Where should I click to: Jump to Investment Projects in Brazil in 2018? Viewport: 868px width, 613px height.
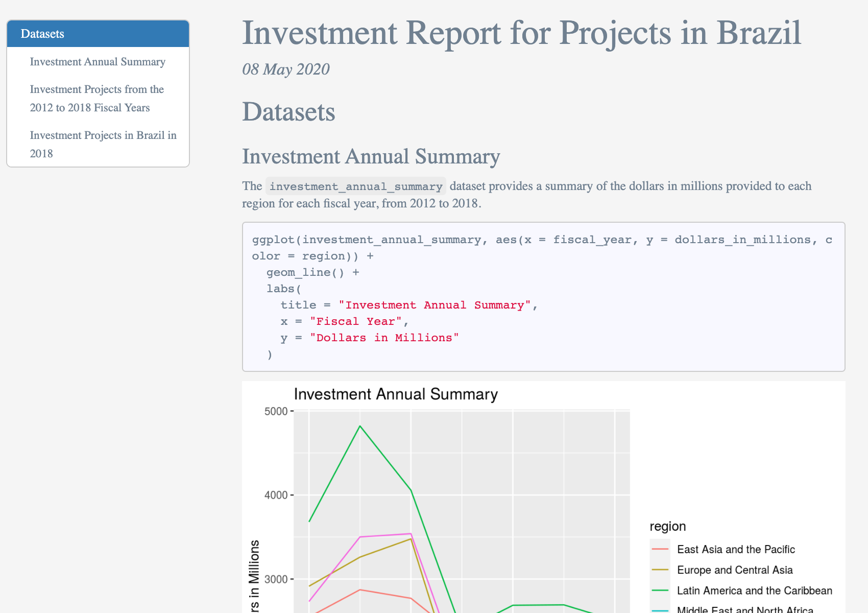click(103, 145)
